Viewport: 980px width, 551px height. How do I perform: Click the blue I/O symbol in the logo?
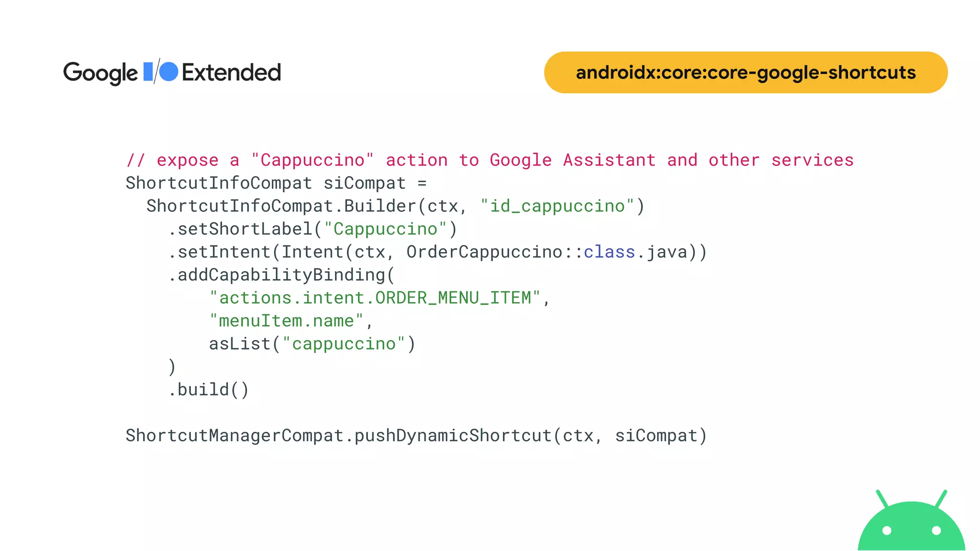[161, 72]
